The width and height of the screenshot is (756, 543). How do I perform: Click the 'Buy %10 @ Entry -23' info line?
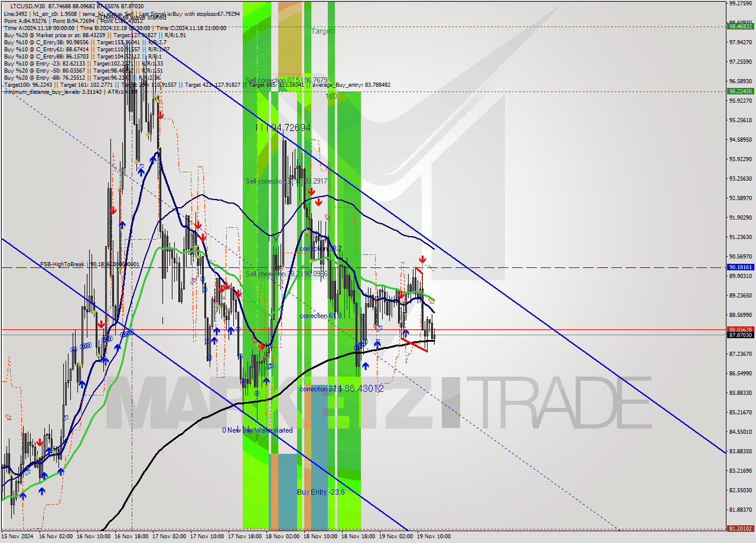(x=83, y=64)
